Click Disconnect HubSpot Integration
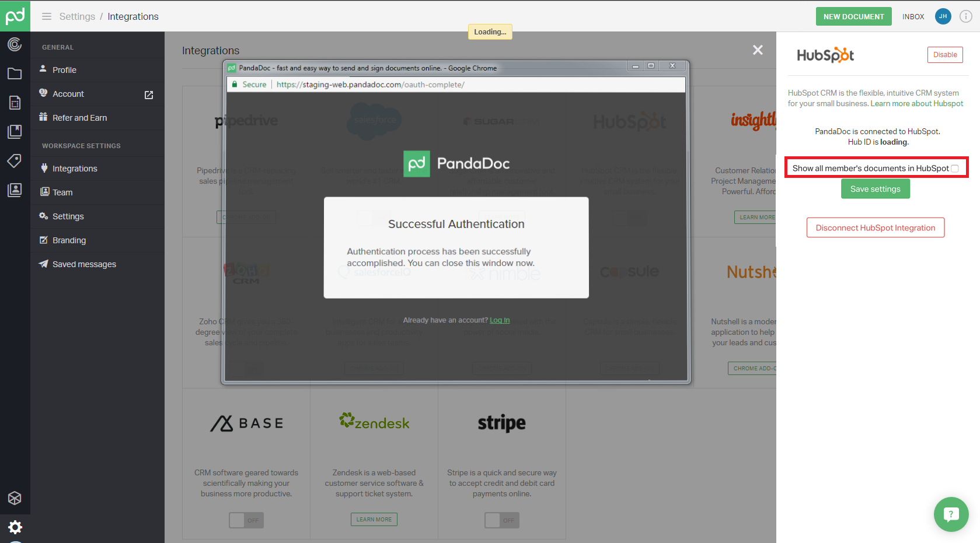Image resolution: width=980 pixels, height=543 pixels. 876,228
